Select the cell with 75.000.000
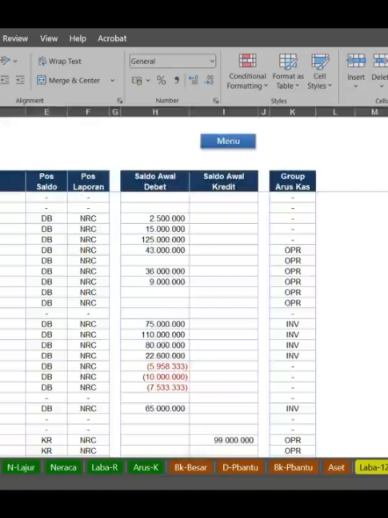The image size is (388, 518). pos(155,324)
